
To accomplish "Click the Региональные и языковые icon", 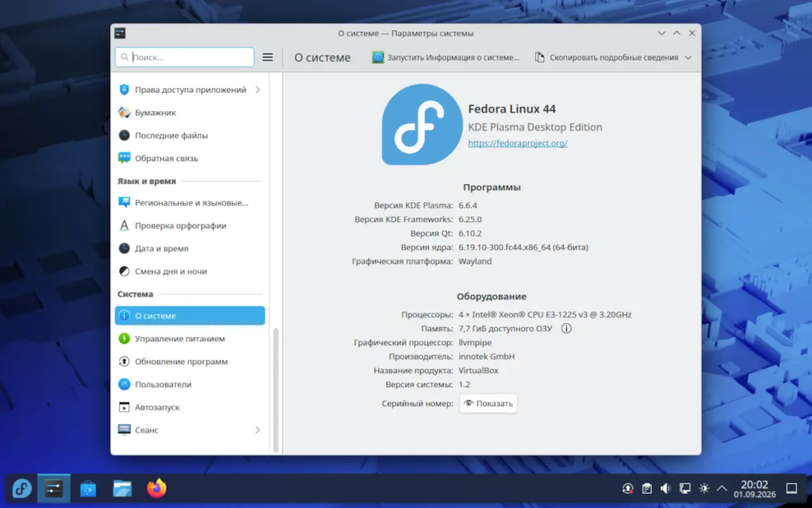I will [124, 202].
